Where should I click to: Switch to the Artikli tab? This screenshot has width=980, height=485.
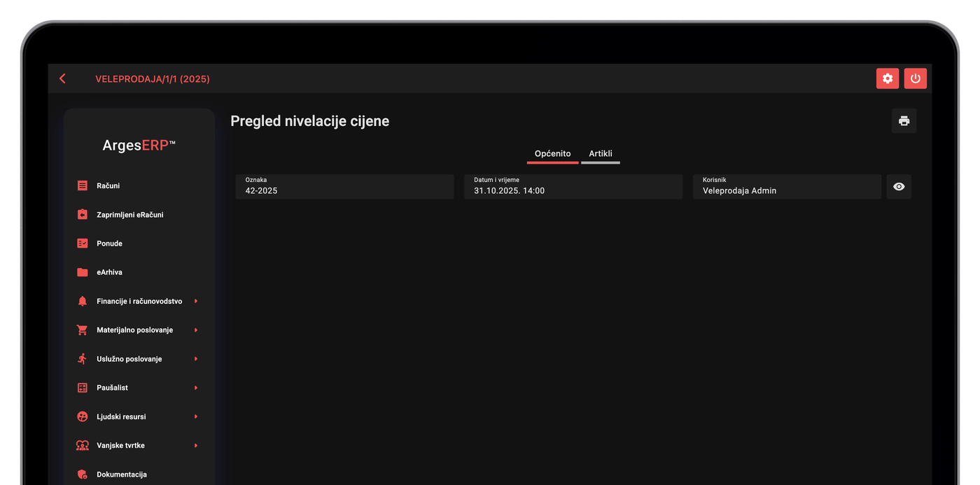coord(601,154)
